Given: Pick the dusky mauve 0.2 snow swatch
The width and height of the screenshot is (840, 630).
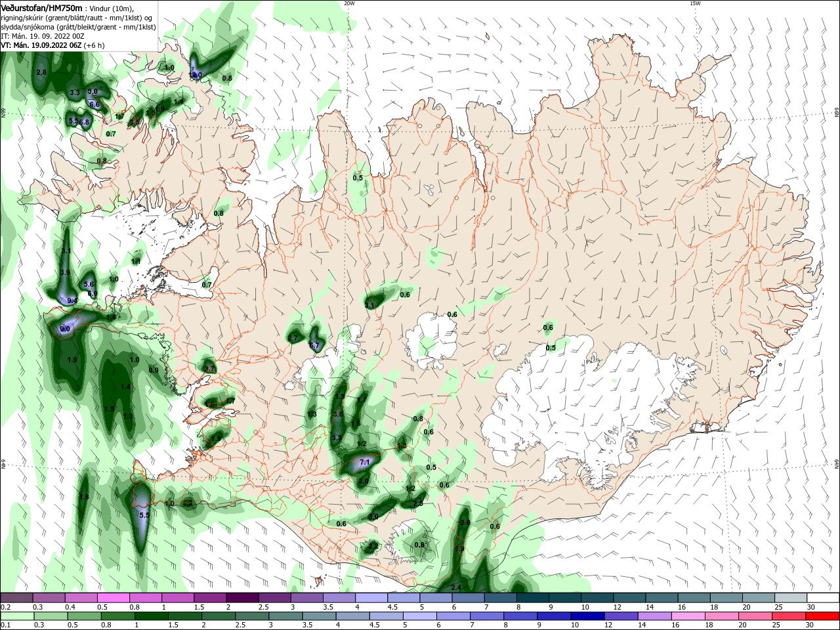Looking at the screenshot, I should (x=16, y=598).
